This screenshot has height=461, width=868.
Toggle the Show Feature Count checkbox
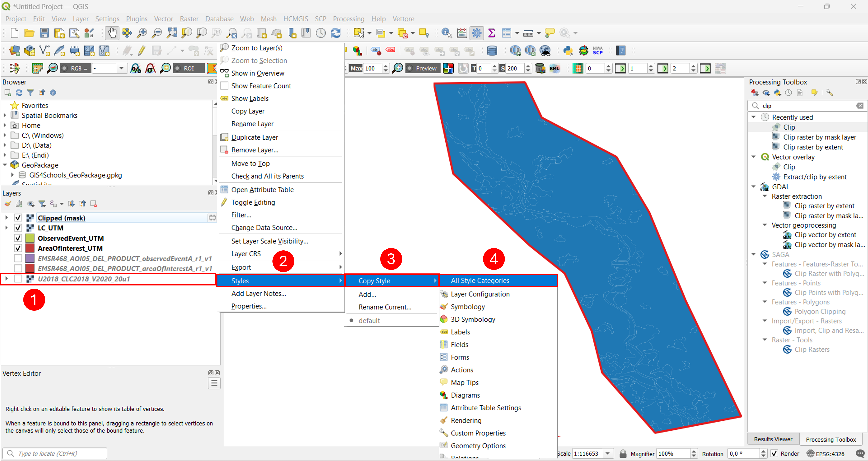coord(224,86)
